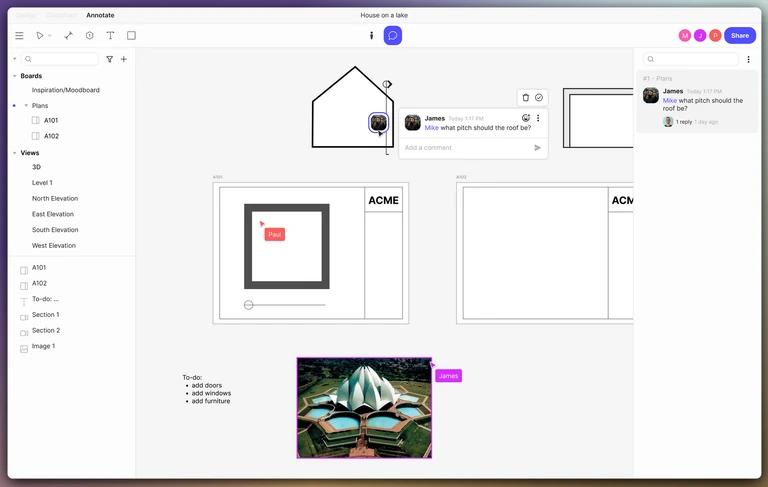Click the Section 1 camera icon
The image size is (768, 487).
coord(24,317)
